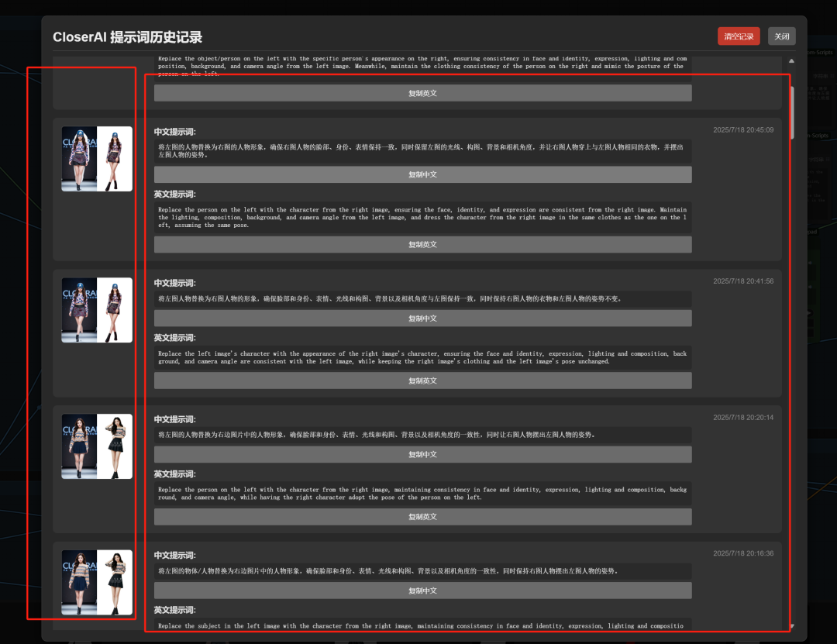Click English prompt text of 20:16:36 record

tap(423, 626)
